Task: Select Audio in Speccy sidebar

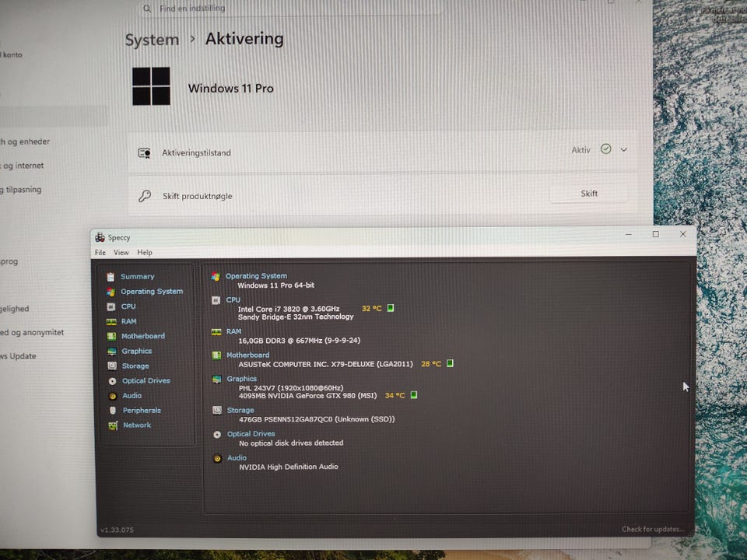Action: coord(132,395)
